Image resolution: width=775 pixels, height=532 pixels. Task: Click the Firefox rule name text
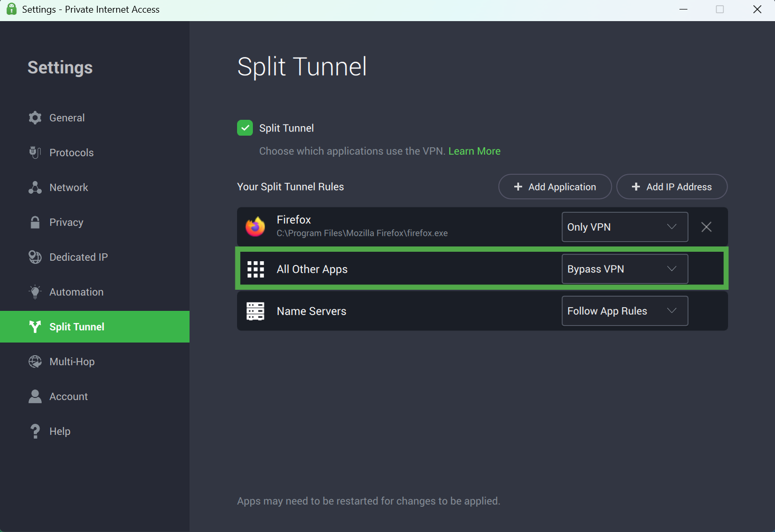[294, 220]
